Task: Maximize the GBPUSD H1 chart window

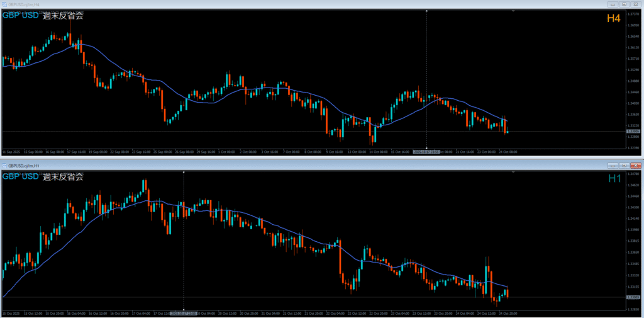Action: tap(623, 164)
